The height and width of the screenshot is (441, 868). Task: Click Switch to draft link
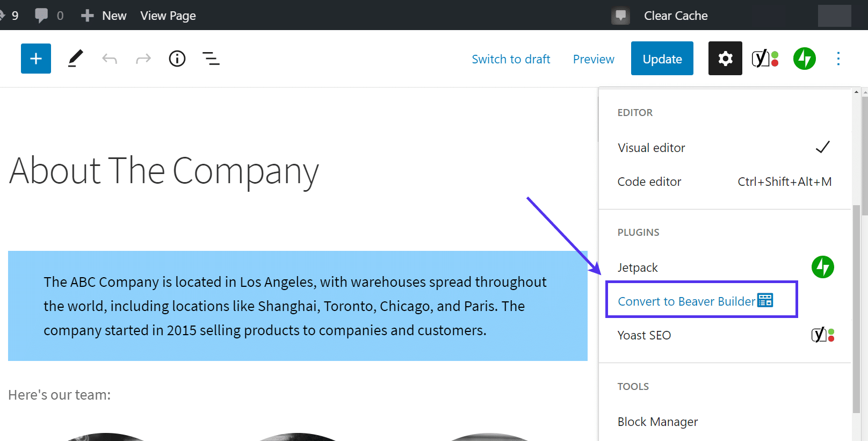pyautogui.click(x=511, y=59)
